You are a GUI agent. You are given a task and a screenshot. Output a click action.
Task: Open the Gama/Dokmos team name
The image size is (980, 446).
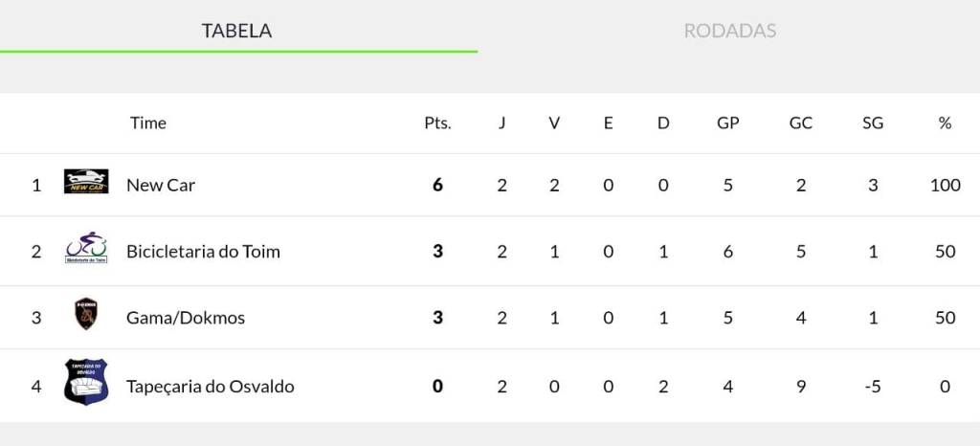pos(186,318)
